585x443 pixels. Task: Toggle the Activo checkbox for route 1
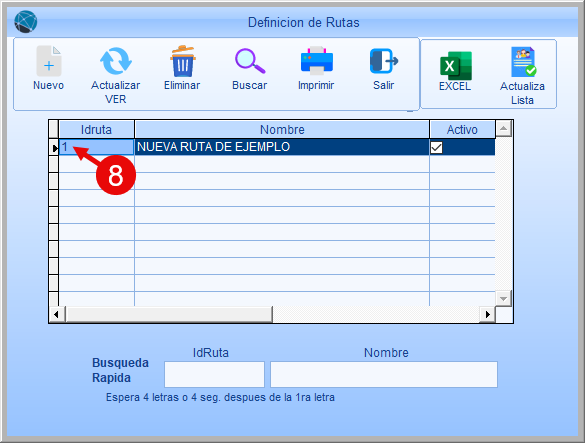click(x=436, y=147)
